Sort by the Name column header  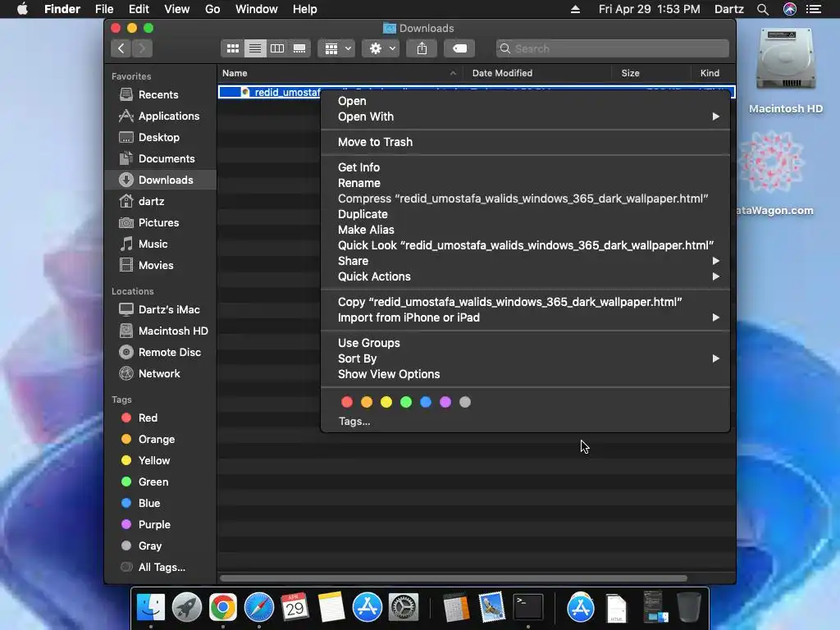point(340,73)
